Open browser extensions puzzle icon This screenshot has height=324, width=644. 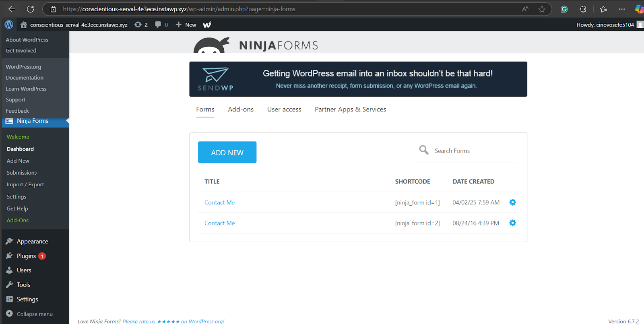click(x=583, y=9)
